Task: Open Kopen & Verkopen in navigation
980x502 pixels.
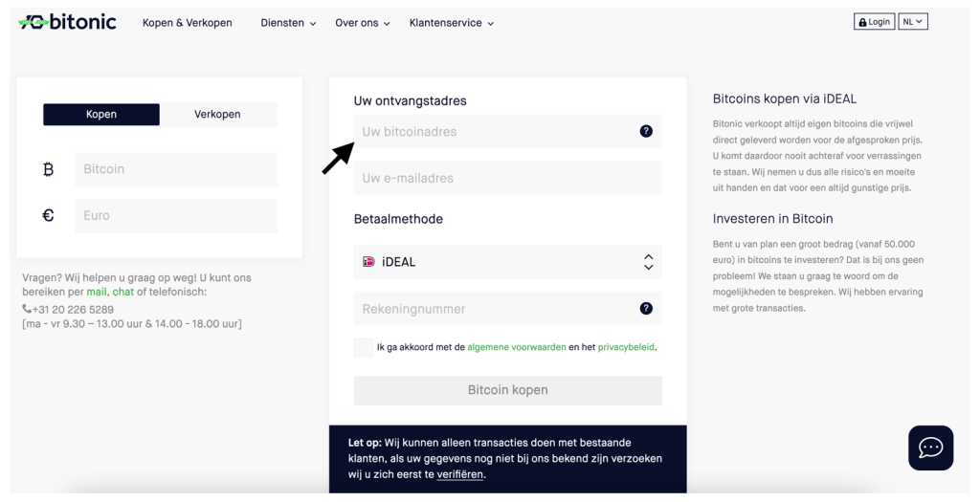Action: pyautogui.click(x=188, y=23)
